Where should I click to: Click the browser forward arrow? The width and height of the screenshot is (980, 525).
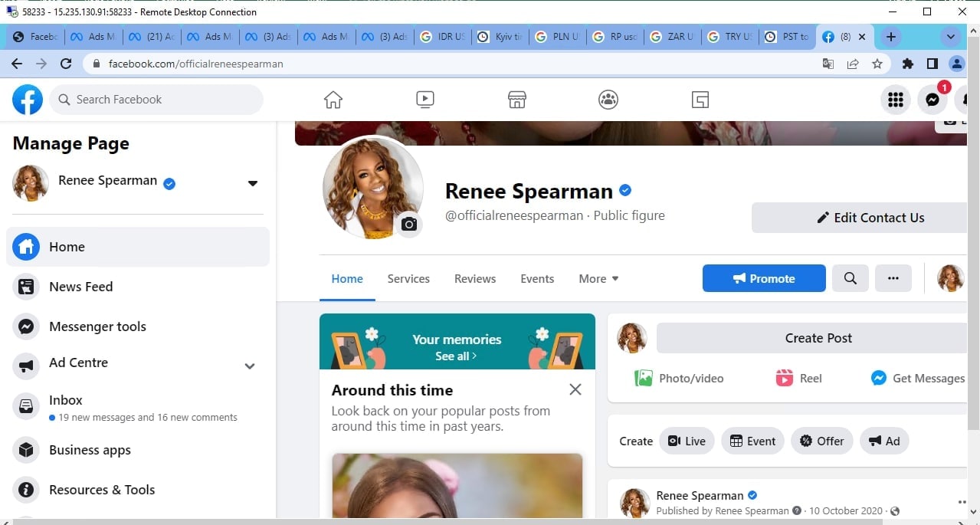click(41, 64)
